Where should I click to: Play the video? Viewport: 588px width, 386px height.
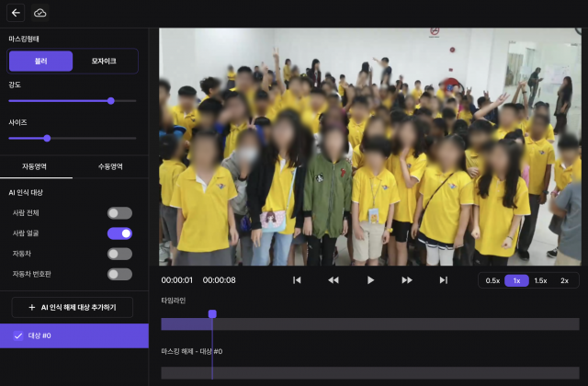click(370, 280)
